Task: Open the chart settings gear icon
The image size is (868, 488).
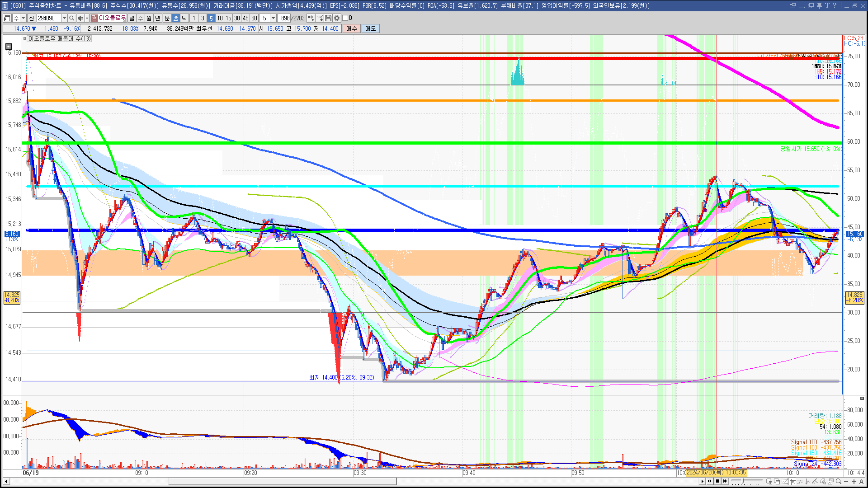Action: [x=337, y=18]
